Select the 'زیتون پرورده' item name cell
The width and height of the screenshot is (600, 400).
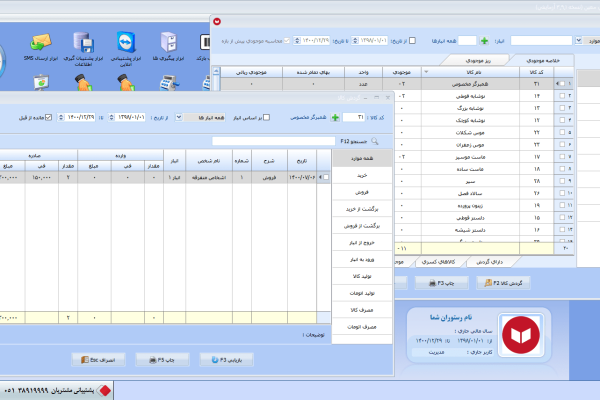(x=470, y=205)
